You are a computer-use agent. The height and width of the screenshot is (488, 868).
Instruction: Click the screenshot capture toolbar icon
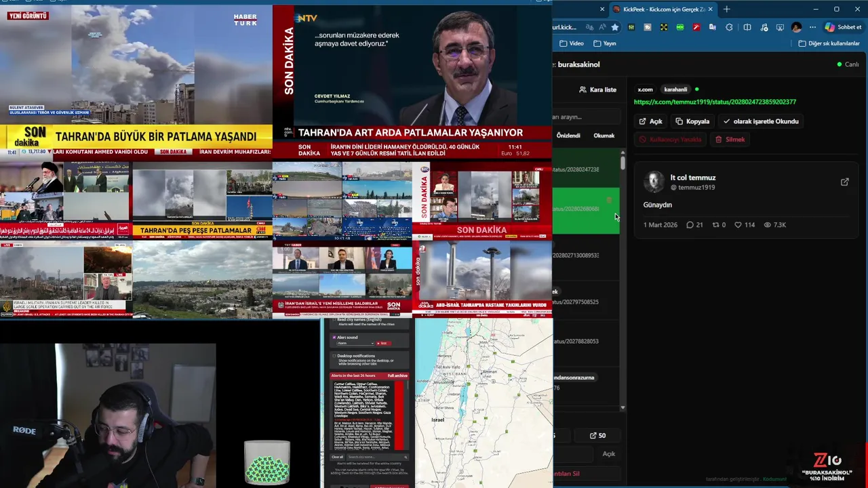coord(780,27)
